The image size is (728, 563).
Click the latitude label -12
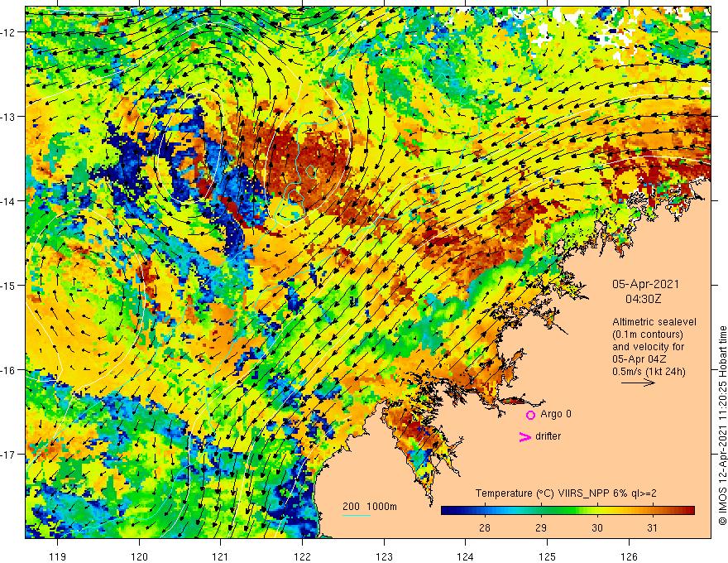(x=10, y=32)
